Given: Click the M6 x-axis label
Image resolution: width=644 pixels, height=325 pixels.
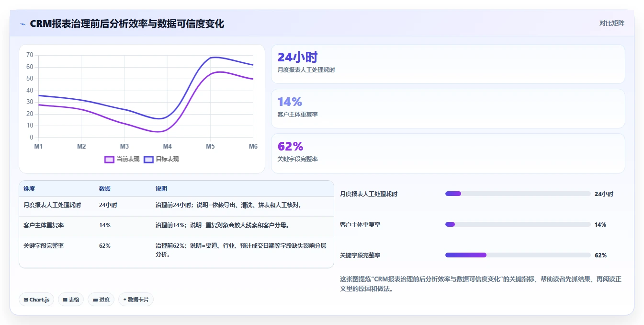Looking at the screenshot, I should tap(253, 146).
